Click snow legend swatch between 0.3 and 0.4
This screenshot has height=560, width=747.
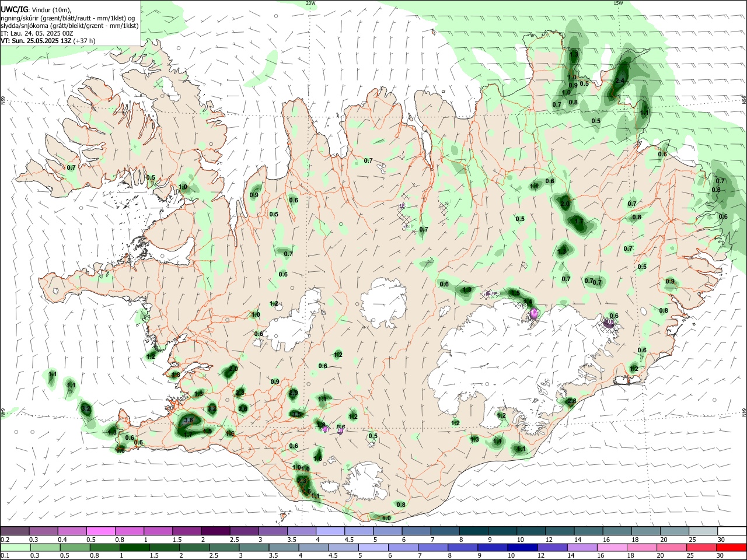(x=43, y=531)
